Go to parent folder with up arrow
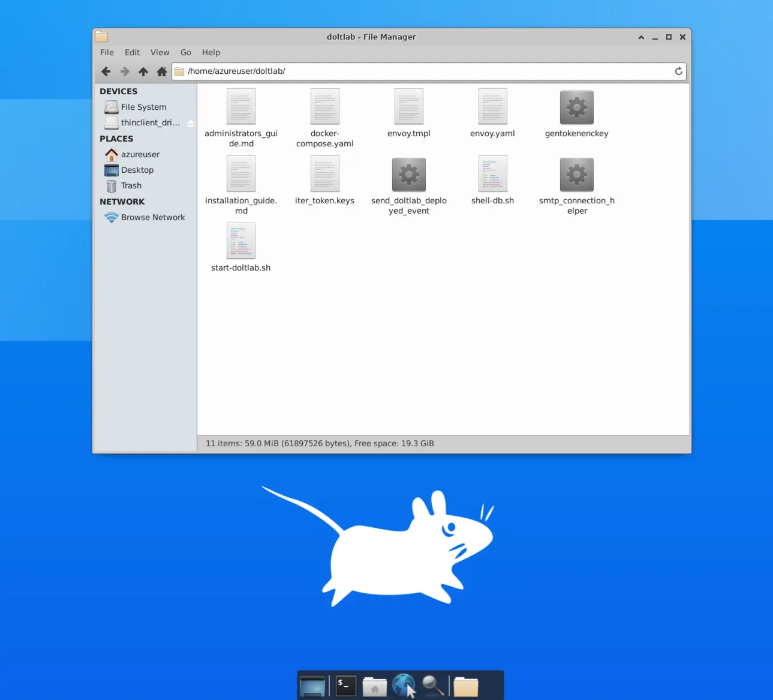This screenshot has width=773, height=700. tap(143, 71)
